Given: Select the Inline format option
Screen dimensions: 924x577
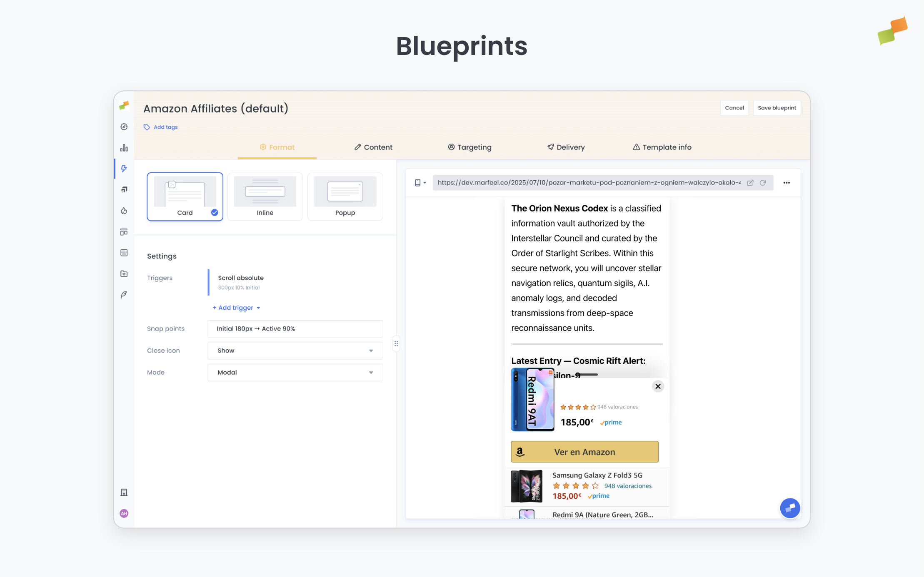Looking at the screenshot, I should pyautogui.click(x=265, y=196).
